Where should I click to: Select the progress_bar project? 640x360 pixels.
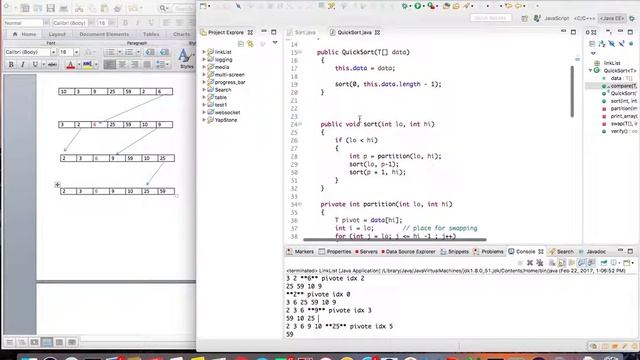coord(230,82)
